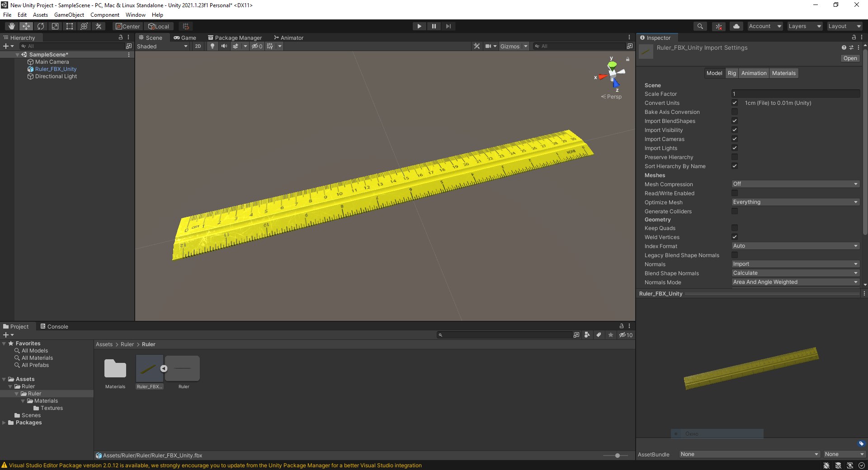Image resolution: width=868 pixels, height=470 pixels.
Task: Open the GameObject menu
Action: coord(69,15)
